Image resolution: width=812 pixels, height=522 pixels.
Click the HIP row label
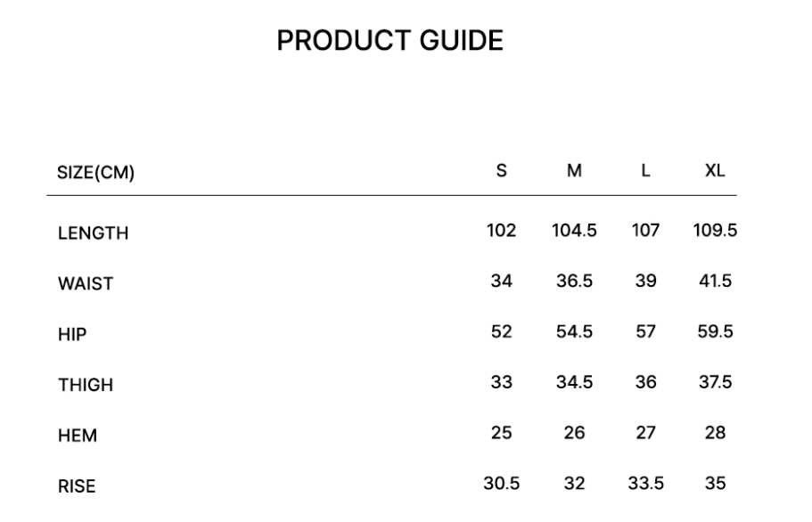72,335
